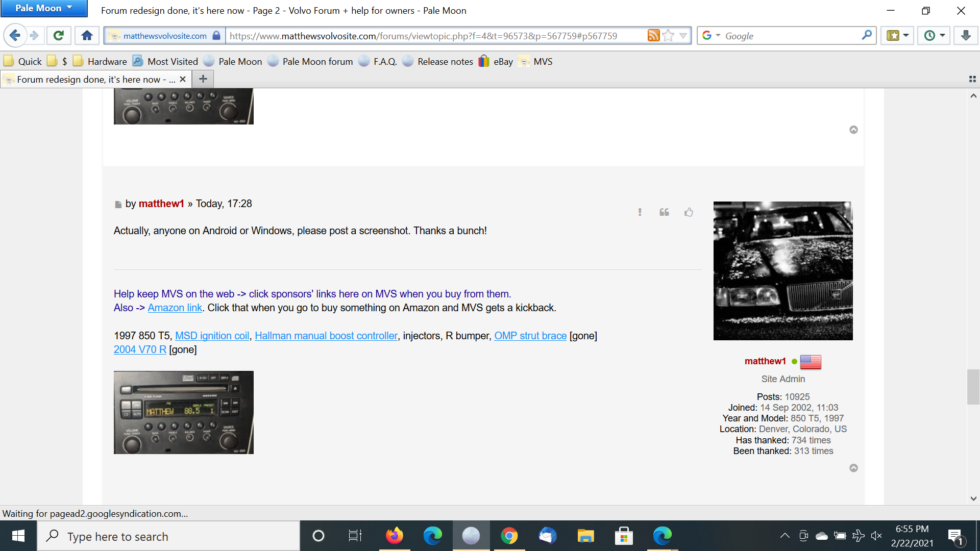This screenshot has width=980, height=551.
Task: Quote matthew1's post
Action: coord(664,212)
